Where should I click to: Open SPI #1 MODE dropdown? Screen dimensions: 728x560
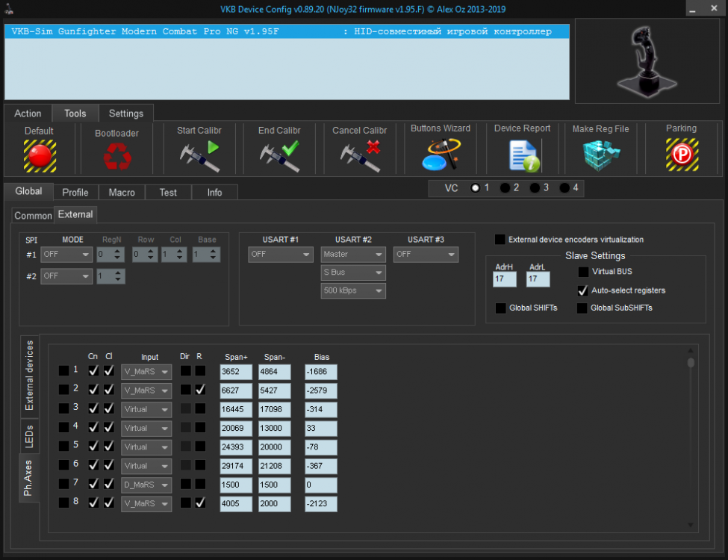point(66,255)
